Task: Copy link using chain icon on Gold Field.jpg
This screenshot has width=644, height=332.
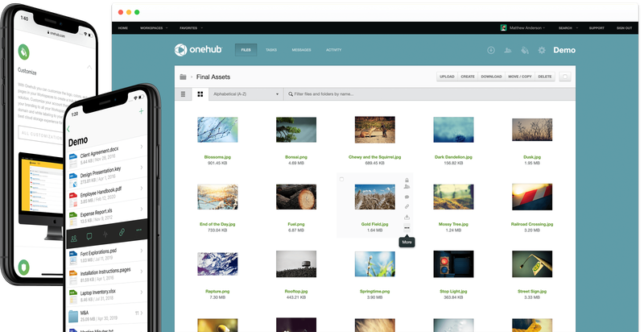Action: (x=407, y=207)
